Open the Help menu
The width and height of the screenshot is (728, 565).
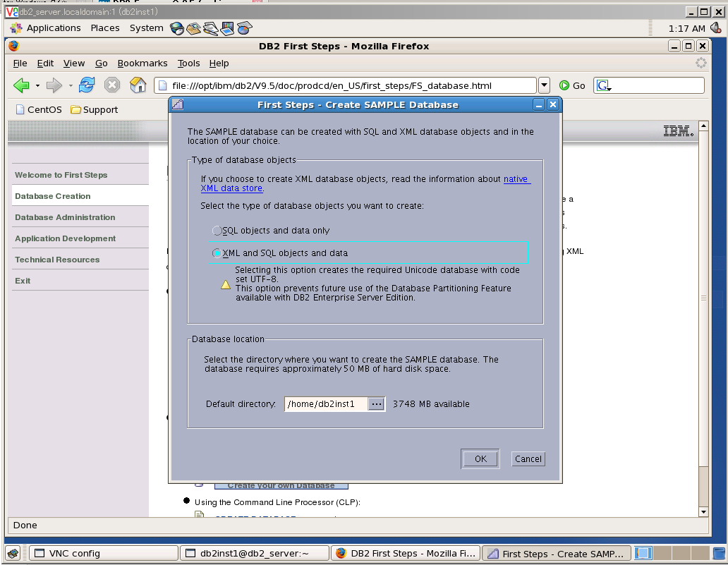pos(219,63)
